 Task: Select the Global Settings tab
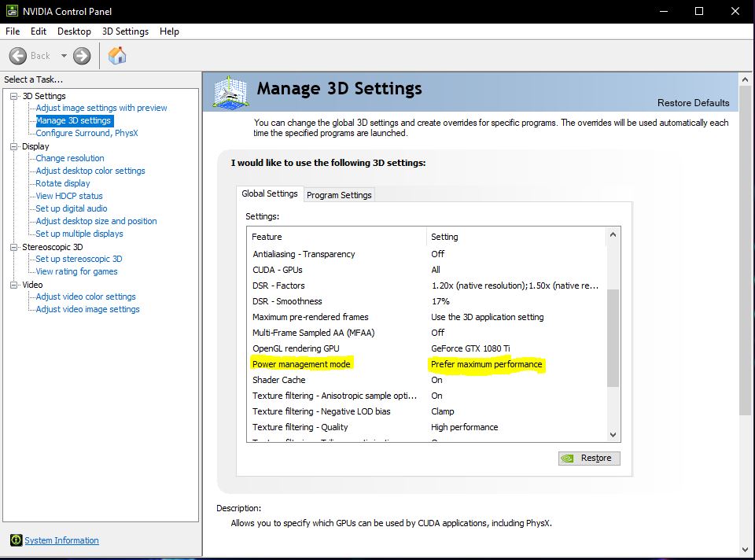click(270, 193)
